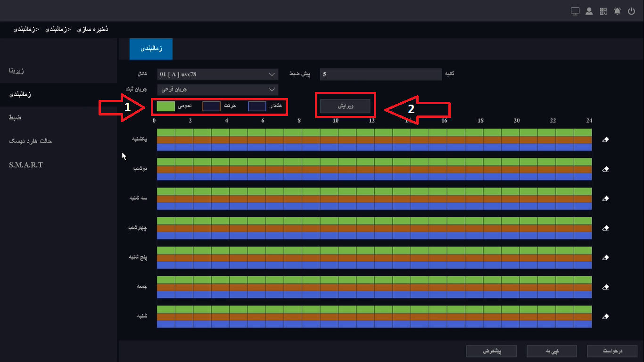Image resolution: width=644 pixels, height=362 pixels.
Task: Click the جمعه day label
Action: click(x=142, y=287)
